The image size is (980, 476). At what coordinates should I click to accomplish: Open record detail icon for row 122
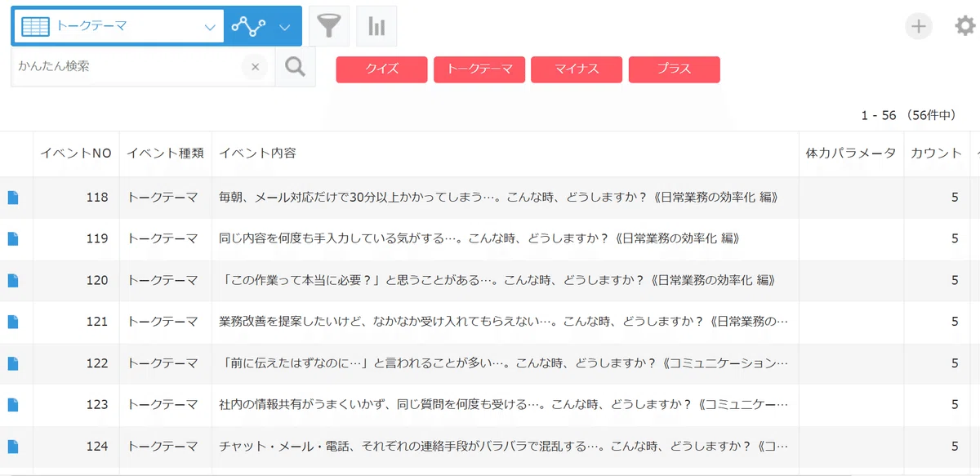coord(13,363)
